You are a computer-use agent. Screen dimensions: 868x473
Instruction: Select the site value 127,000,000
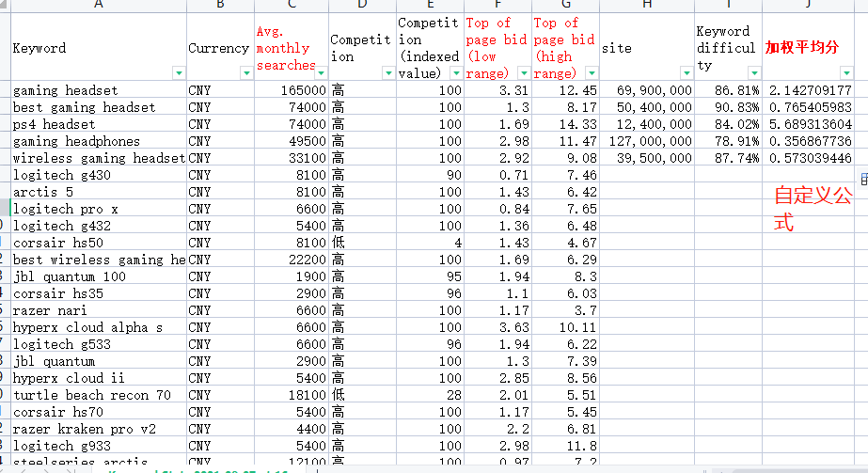coord(647,141)
